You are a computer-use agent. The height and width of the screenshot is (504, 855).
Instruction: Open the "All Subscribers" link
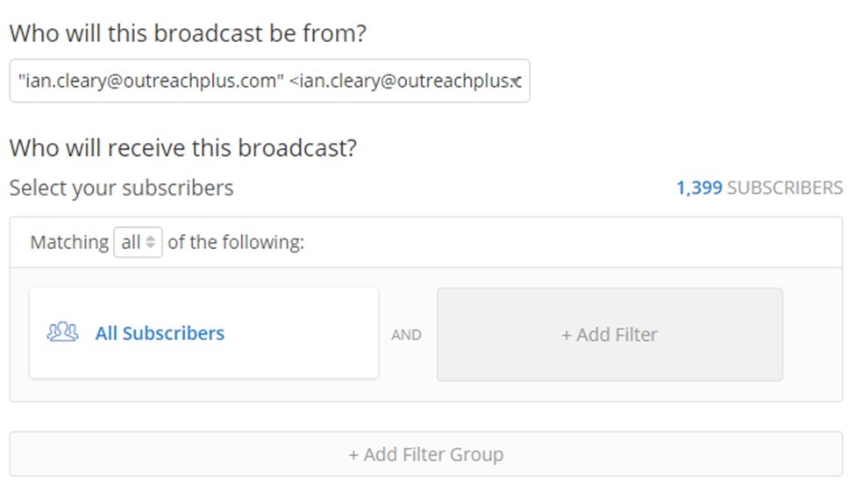click(x=160, y=333)
